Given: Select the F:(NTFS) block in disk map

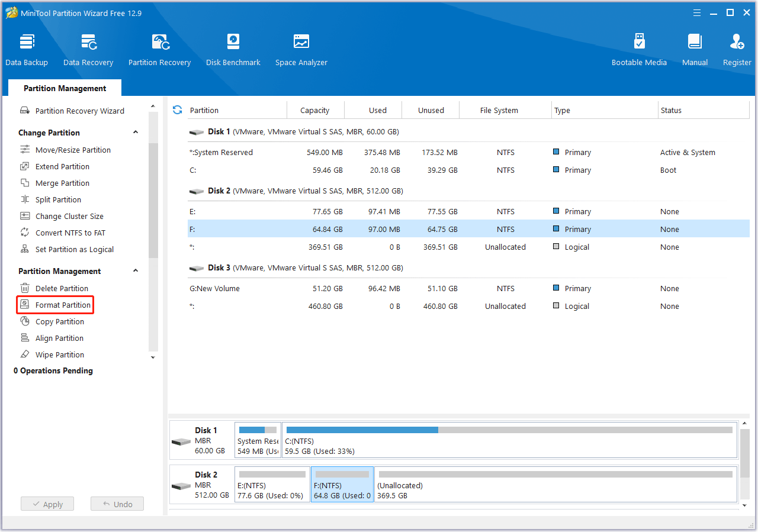Looking at the screenshot, I should (x=342, y=484).
